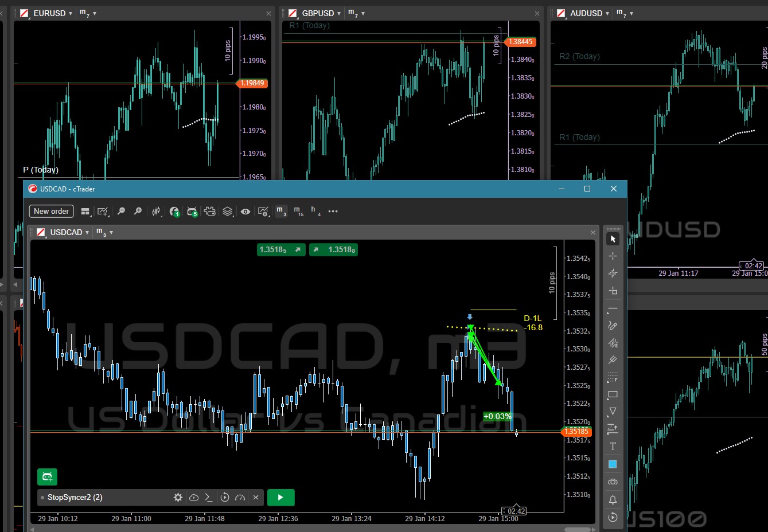Toggle the eye viewing options icon
Screen dimensions: 768x532
coord(245,212)
